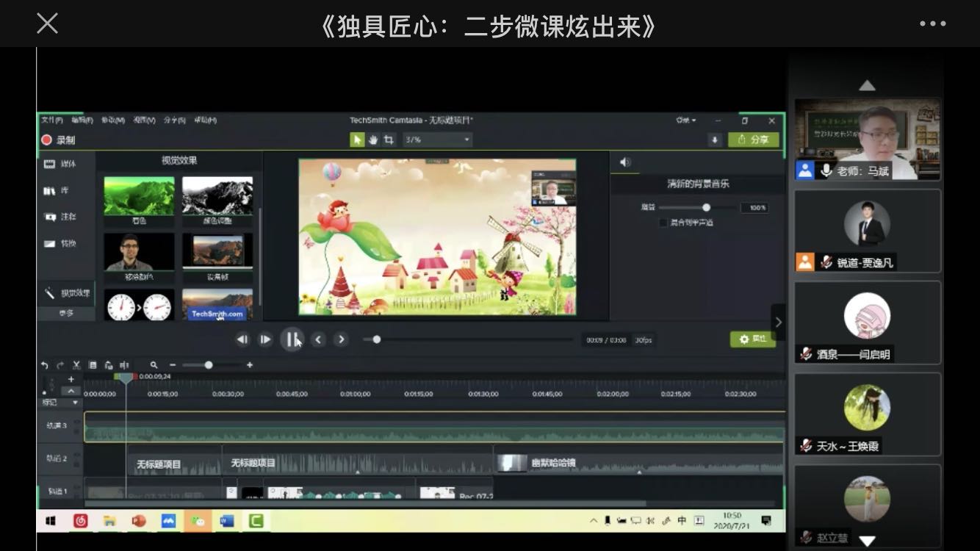This screenshot has width=980, height=551.
Task: Click the 100% gain value field
Action: pyautogui.click(x=755, y=208)
